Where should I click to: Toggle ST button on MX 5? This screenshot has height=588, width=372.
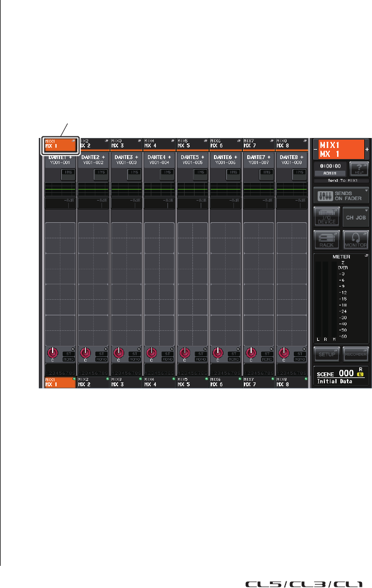pos(201,354)
